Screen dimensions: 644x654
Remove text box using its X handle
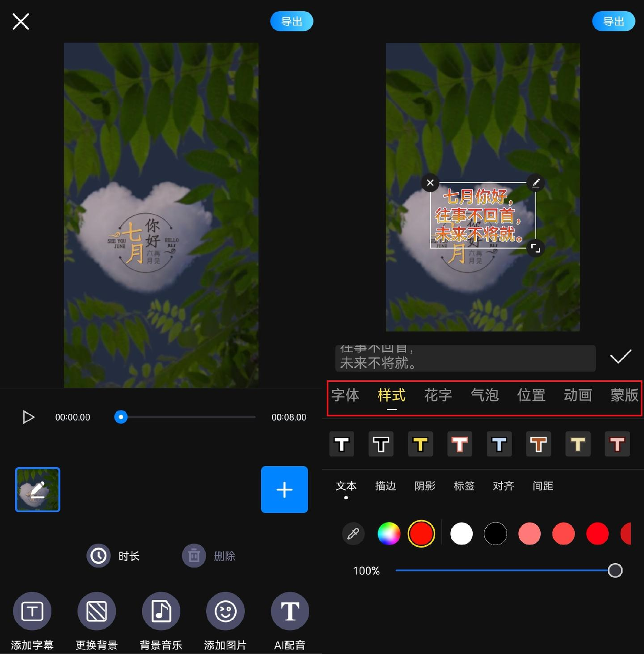click(x=430, y=182)
